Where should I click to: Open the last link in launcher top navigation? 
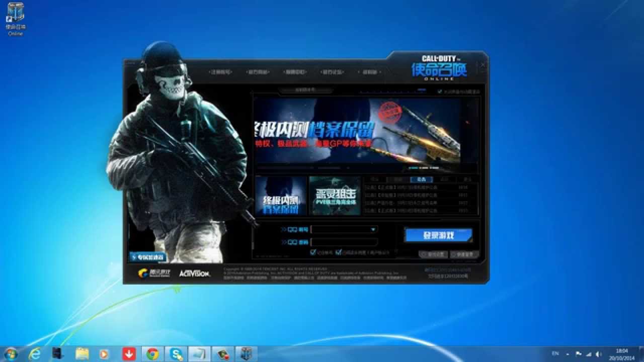pos(369,72)
